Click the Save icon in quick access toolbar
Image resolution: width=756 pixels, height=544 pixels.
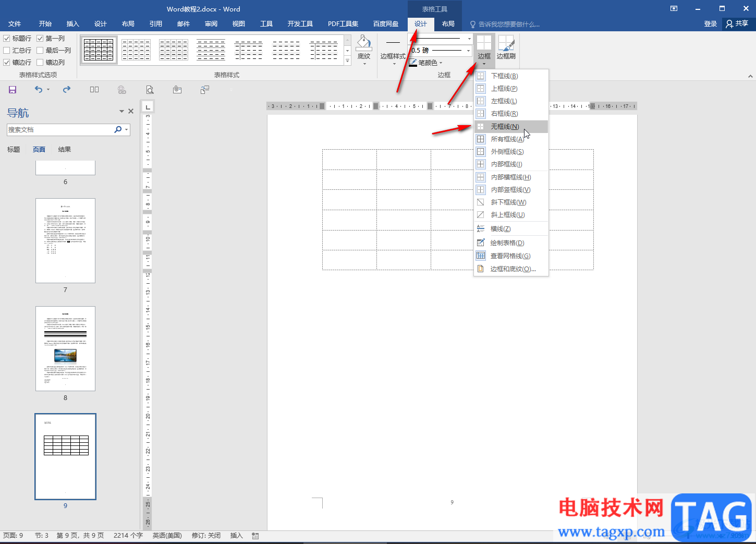click(x=13, y=90)
